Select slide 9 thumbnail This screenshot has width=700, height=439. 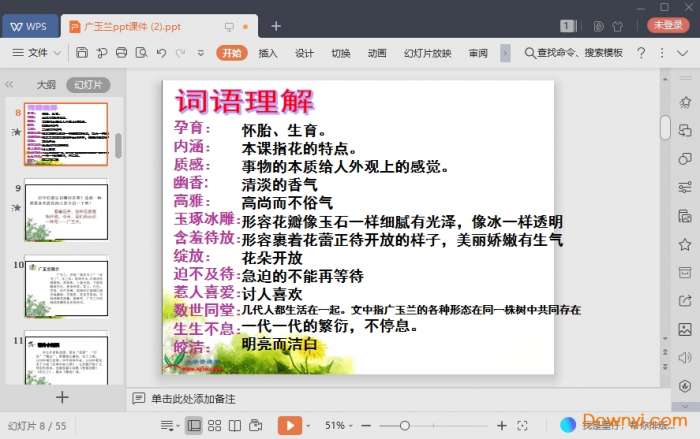66,211
